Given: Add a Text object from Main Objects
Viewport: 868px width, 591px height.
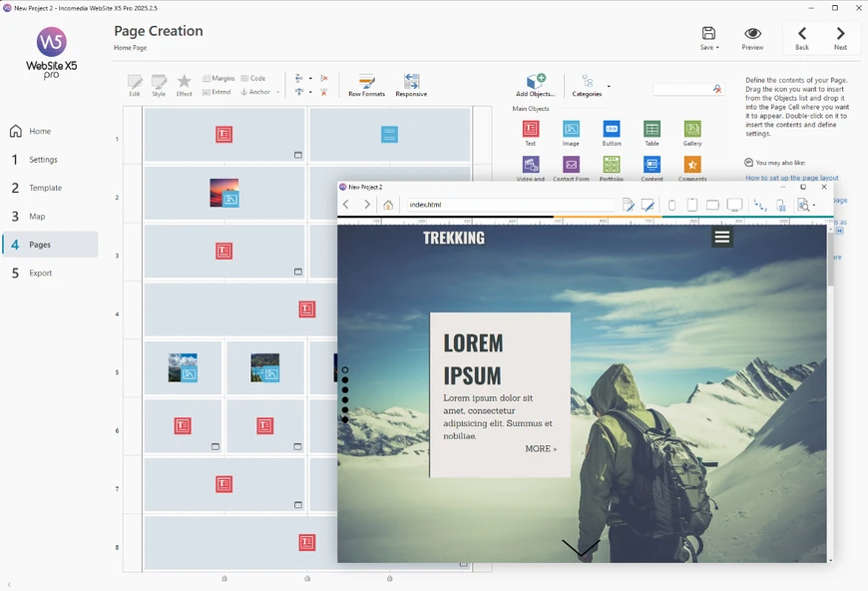Looking at the screenshot, I should [x=531, y=129].
